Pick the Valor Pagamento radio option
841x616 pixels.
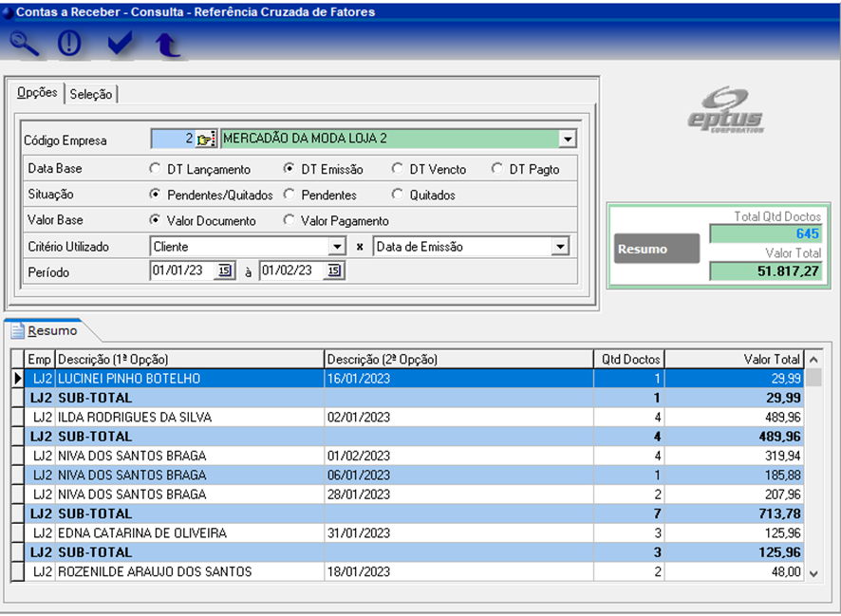[x=289, y=220]
